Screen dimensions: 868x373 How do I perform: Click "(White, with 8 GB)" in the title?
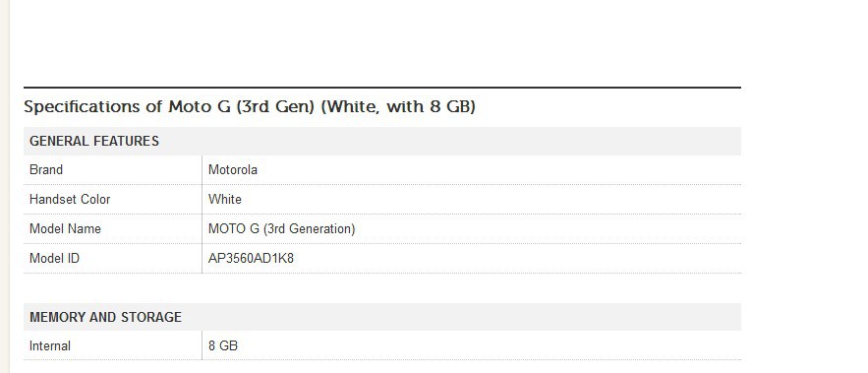pyautogui.click(x=398, y=106)
